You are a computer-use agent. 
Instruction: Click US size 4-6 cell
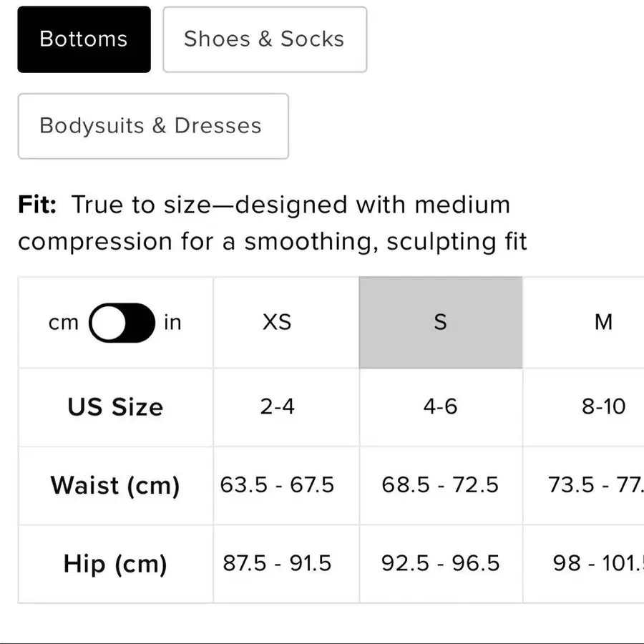(441, 407)
